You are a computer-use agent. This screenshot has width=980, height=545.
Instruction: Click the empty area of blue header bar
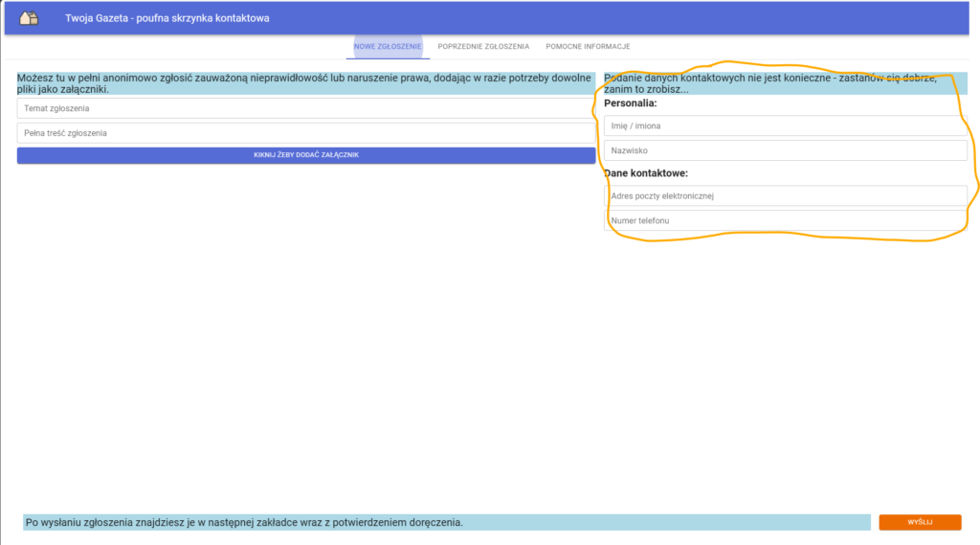pyautogui.click(x=622, y=18)
